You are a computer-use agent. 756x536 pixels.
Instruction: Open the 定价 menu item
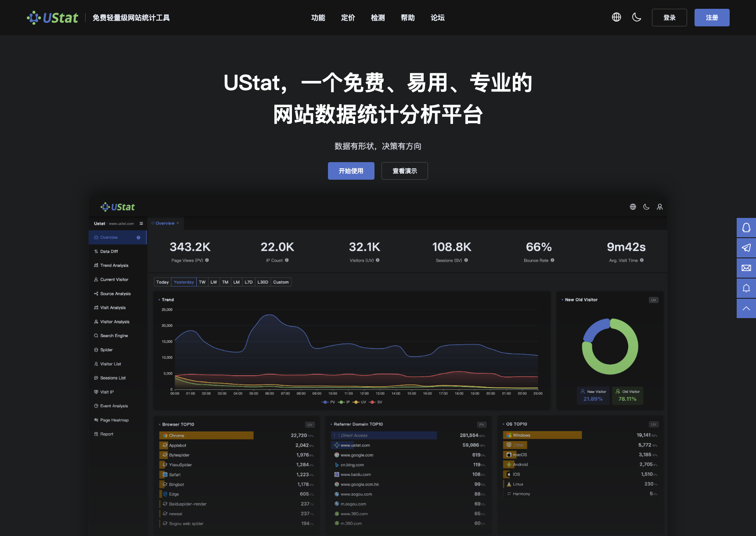[348, 18]
